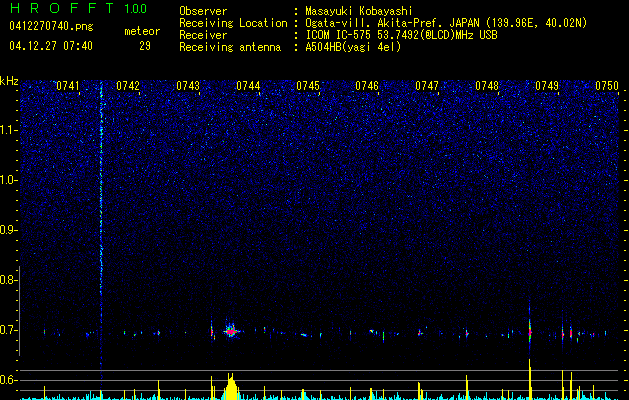Select observer name Masayuki Kobayashi
629x400 pixels.
pyautogui.click(x=359, y=11)
